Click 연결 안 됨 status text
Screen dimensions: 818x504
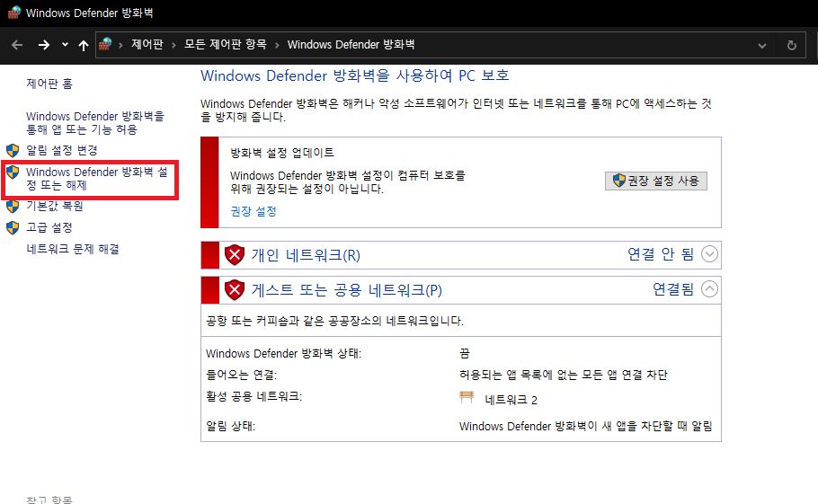(661, 254)
